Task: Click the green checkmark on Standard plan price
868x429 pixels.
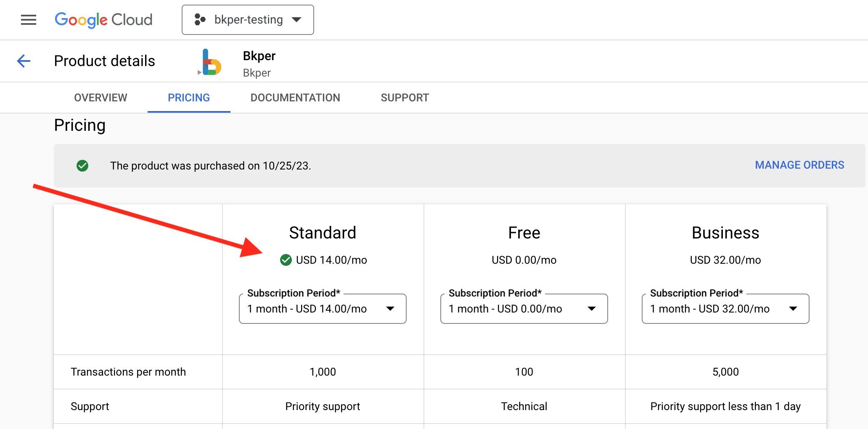Action: pyautogui.click(x=286, y=260)
